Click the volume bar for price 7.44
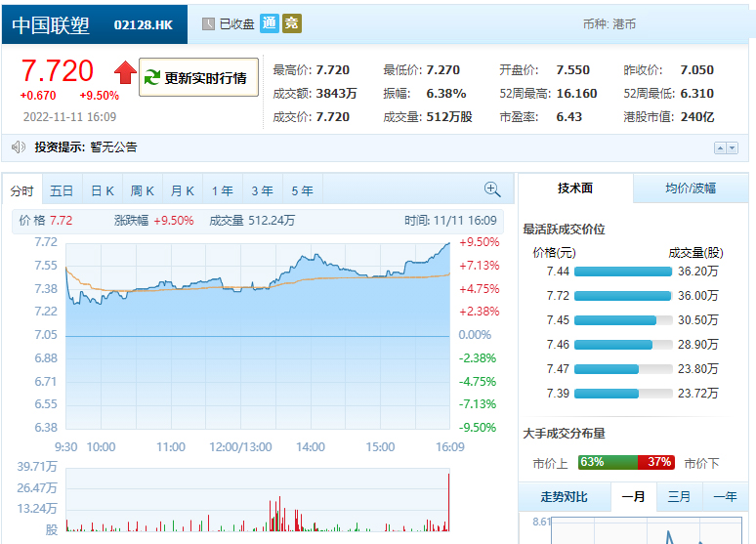The height and width of the screenshot is (544, 756). click(623, 272)
